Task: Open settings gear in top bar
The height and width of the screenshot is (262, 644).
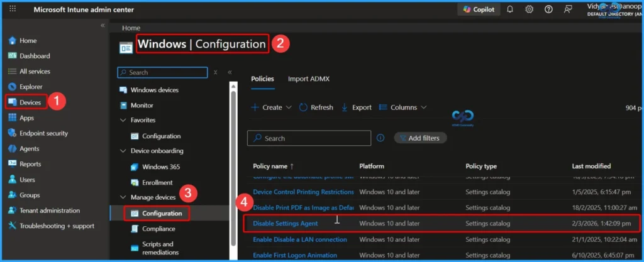Action: (529, 9)
